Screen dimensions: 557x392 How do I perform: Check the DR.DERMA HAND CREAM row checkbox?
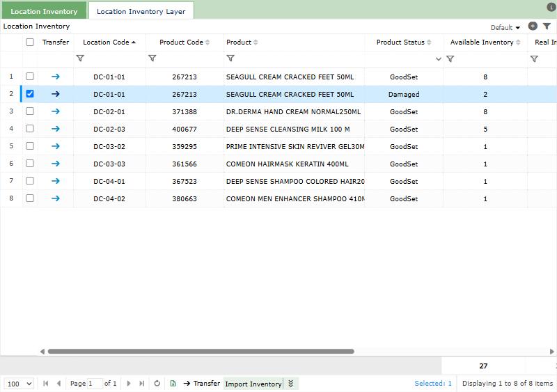tap(30, 111)
